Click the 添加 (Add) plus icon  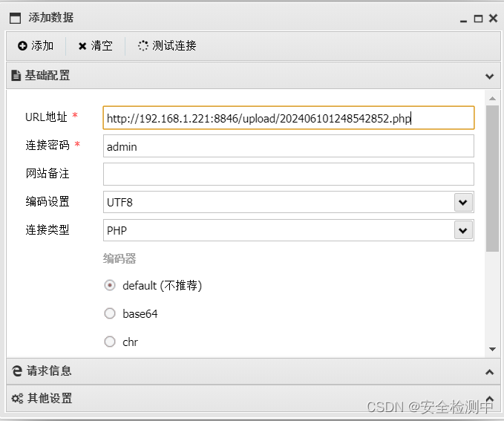click(x=22, y=46)
